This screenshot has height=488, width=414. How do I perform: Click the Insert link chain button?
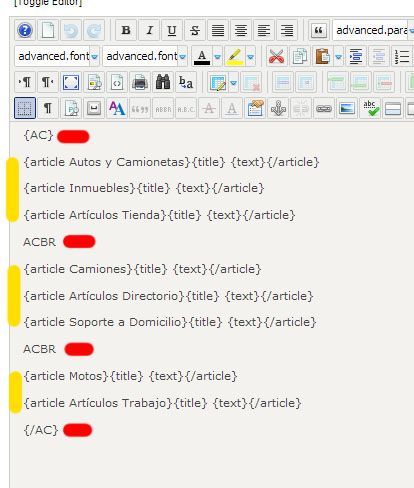(x=324, y=108)
